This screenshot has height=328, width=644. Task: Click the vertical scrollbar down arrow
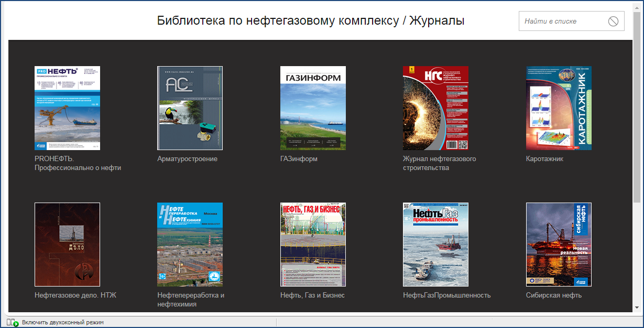[637, 308]
